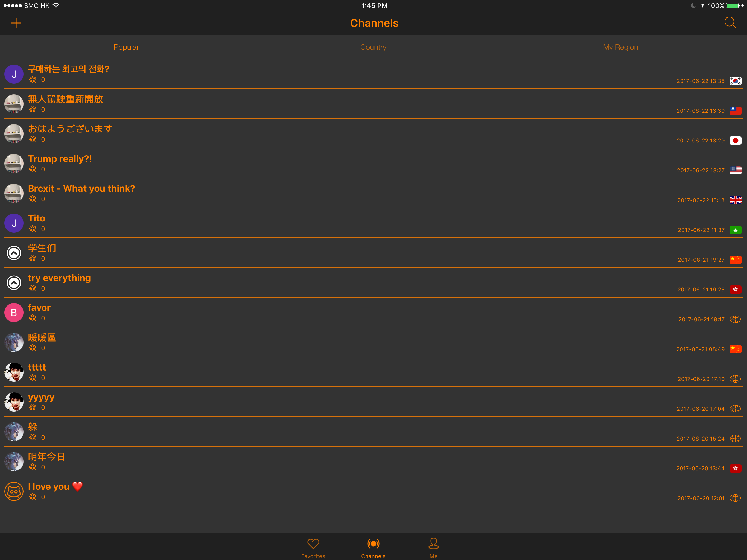Viewport: 747px width, 560px height.
Task: Switch to the Country tab
Action: 373,47
